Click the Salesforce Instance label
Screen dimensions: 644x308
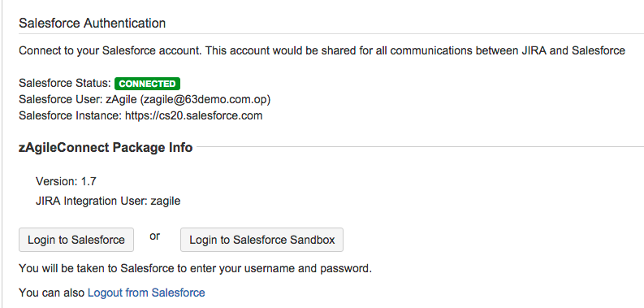tap(70, 115)
